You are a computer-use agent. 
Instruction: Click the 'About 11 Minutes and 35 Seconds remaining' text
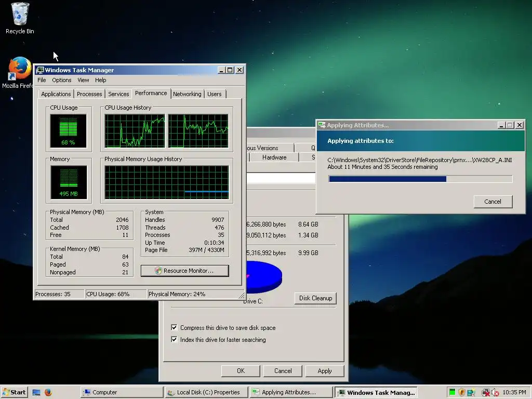(382, 167)
